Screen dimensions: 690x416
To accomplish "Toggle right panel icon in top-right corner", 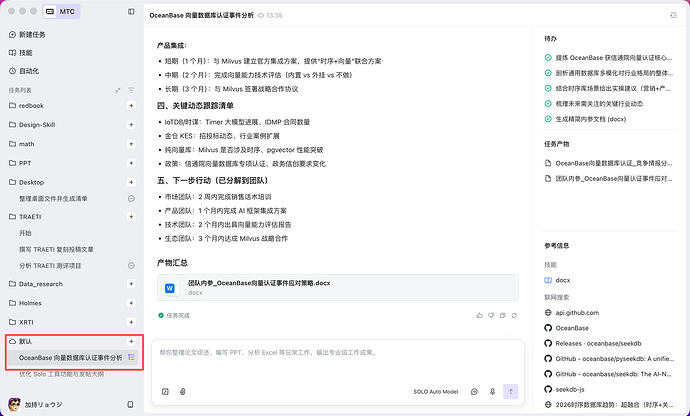I will click(x=673, y=15).
